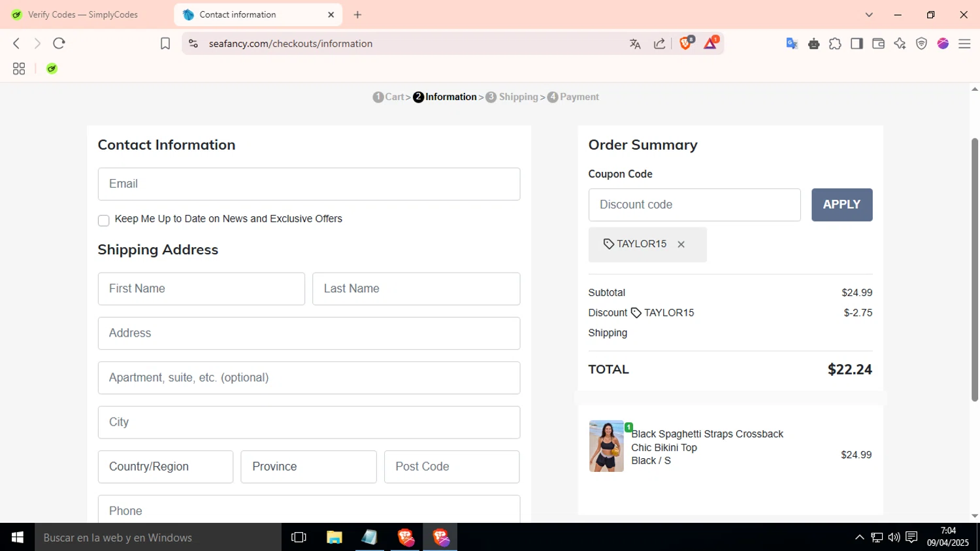Image resolution: width=980 pixels, height=551 pixels.
Task: Bookmark this page with bookmark icon
Action: point(165,44)
